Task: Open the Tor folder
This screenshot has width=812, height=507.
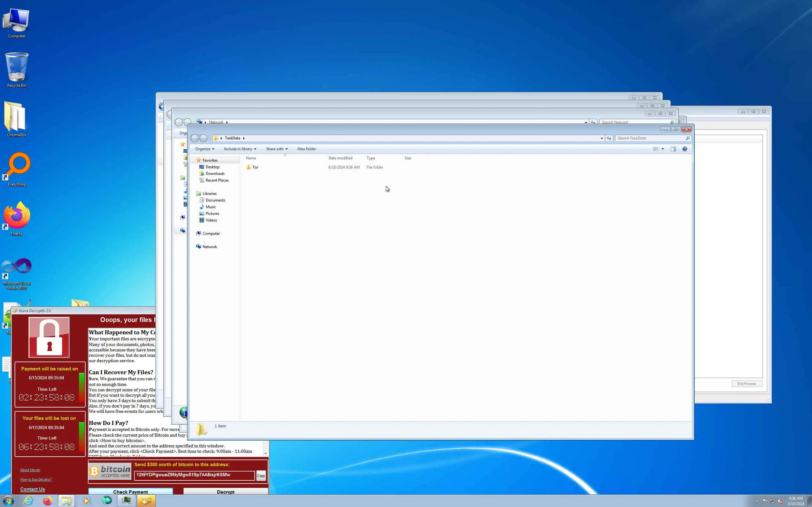Action: pos(255,167)
